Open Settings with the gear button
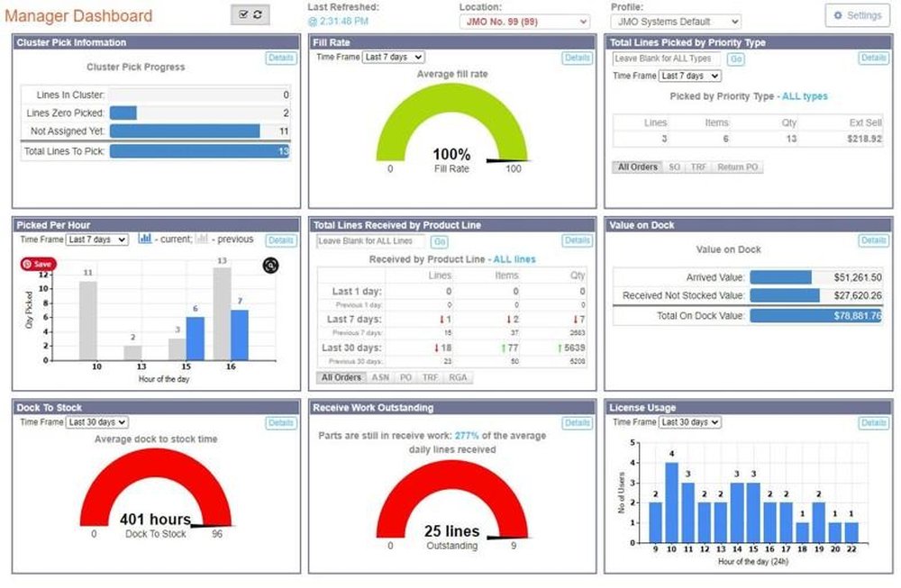 click(858, 15)
